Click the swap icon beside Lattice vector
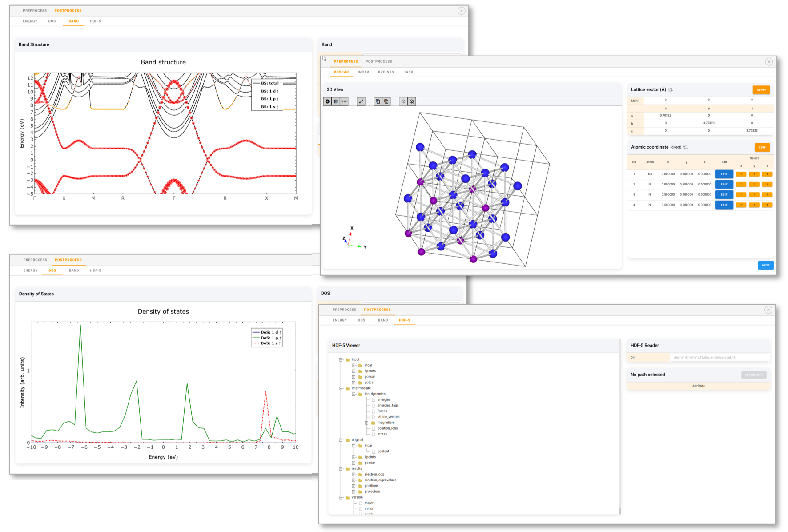 pos(671,90)
